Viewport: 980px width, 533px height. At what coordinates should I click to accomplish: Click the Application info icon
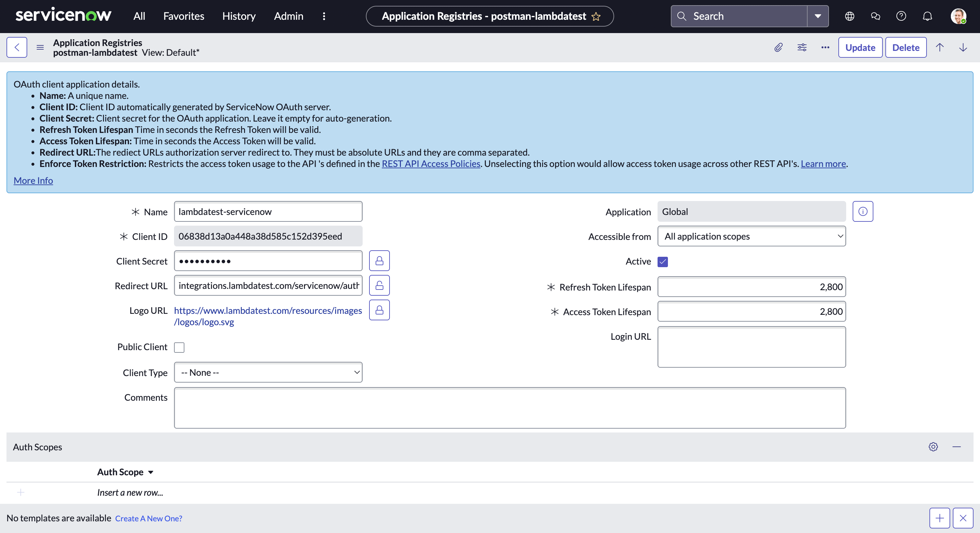[863, 211]
